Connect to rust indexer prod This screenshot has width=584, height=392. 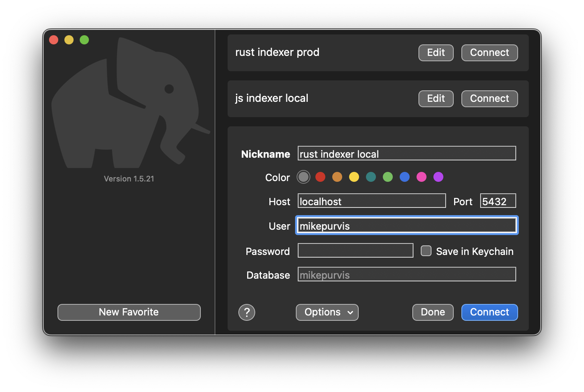click(490, 53)
